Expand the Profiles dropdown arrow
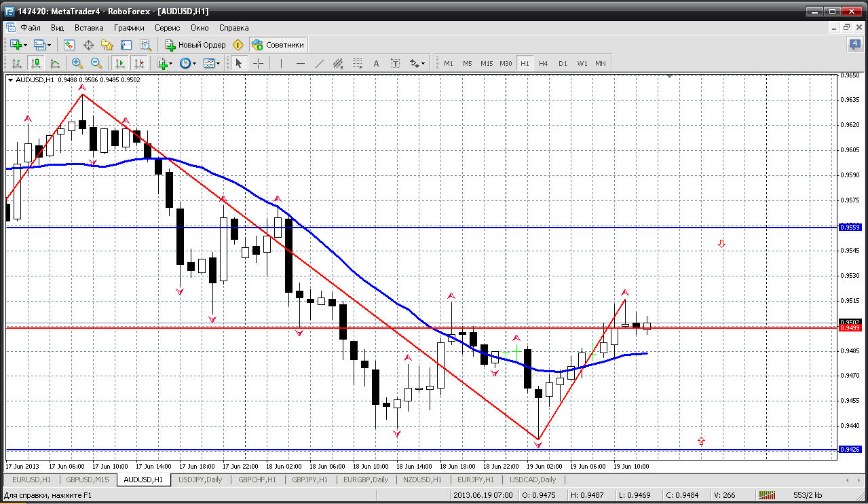868x504 pixels. pyautogui.click(x=50, y=46)
